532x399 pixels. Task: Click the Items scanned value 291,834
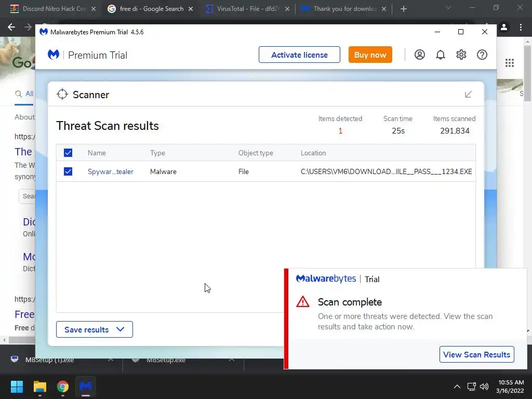[455, 131]
